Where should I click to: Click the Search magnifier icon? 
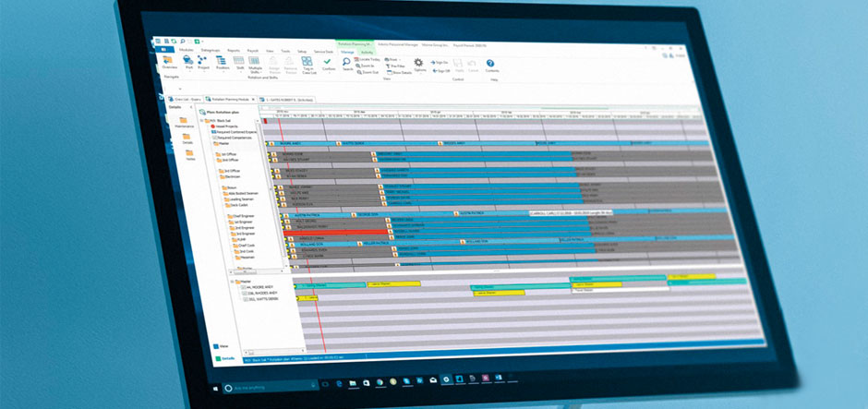click(x=347, y=65)
